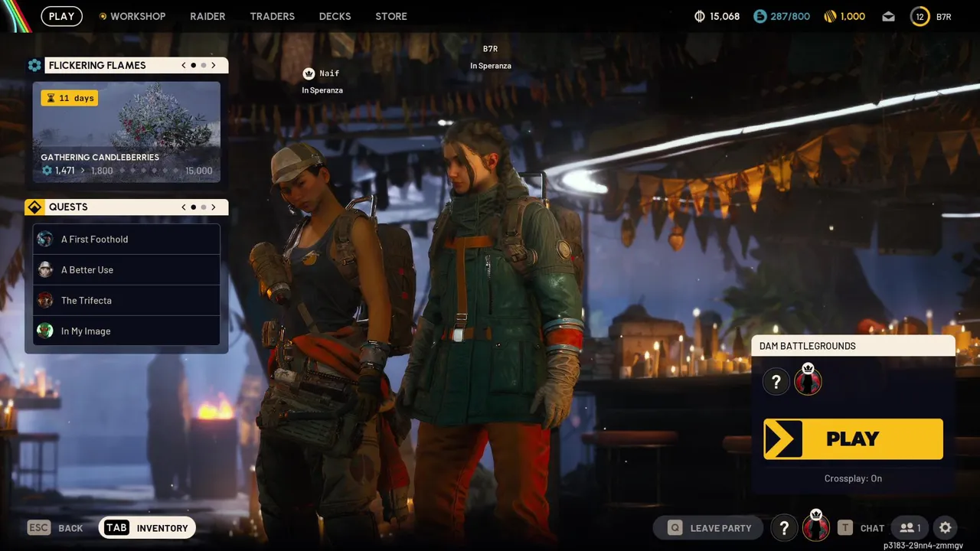980x551 pixels.
Task: Go to previous Flickering Flames page arrow
Action: (184, 65)
